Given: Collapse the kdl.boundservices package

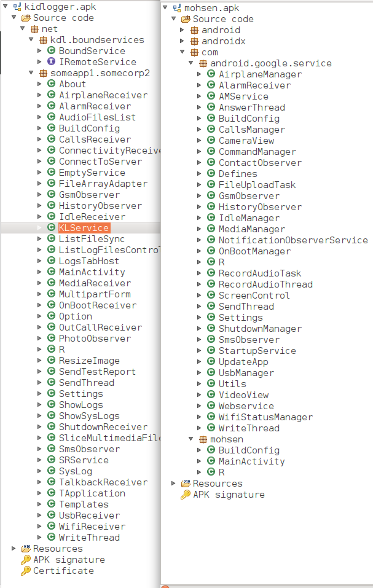Looking at the screenshot, I should pos(31,40).
